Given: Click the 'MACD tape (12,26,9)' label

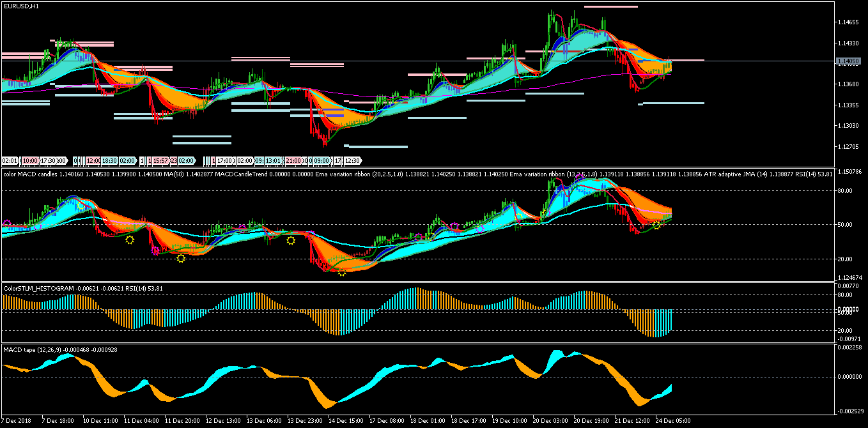Looking at the screenshot, I should (x=34, y=350).
